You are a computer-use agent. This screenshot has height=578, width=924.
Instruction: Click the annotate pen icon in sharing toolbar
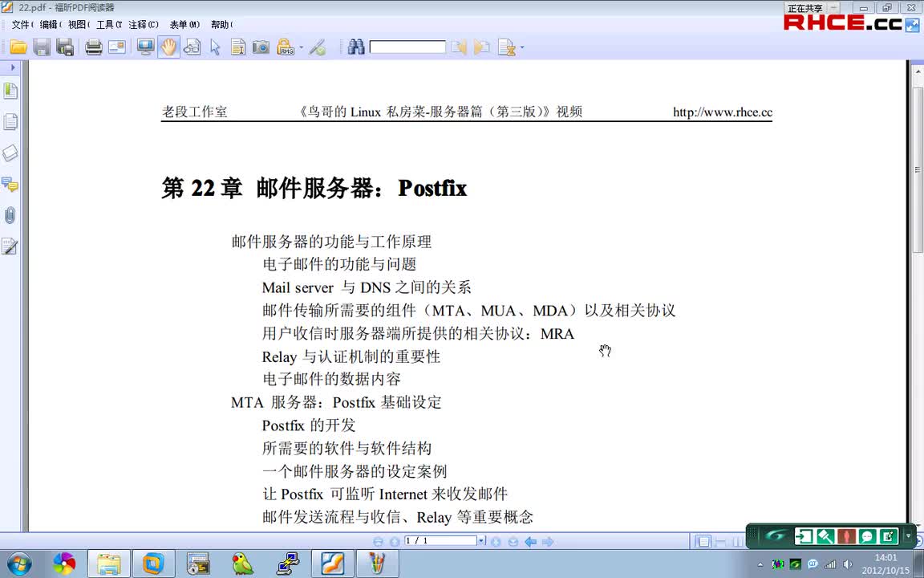coord(888,536)
